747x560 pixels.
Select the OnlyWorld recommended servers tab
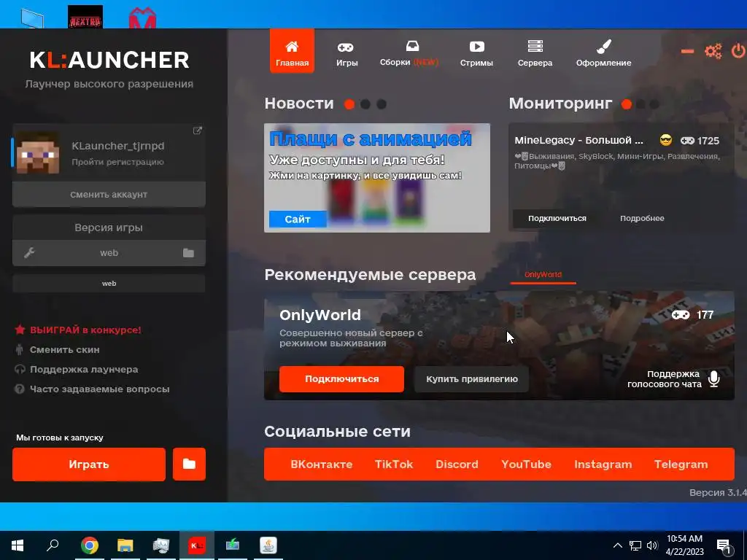click(543, 275)
